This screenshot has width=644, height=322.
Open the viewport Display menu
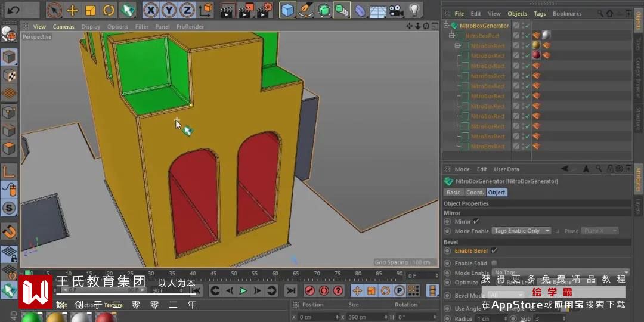pos(91,27)
